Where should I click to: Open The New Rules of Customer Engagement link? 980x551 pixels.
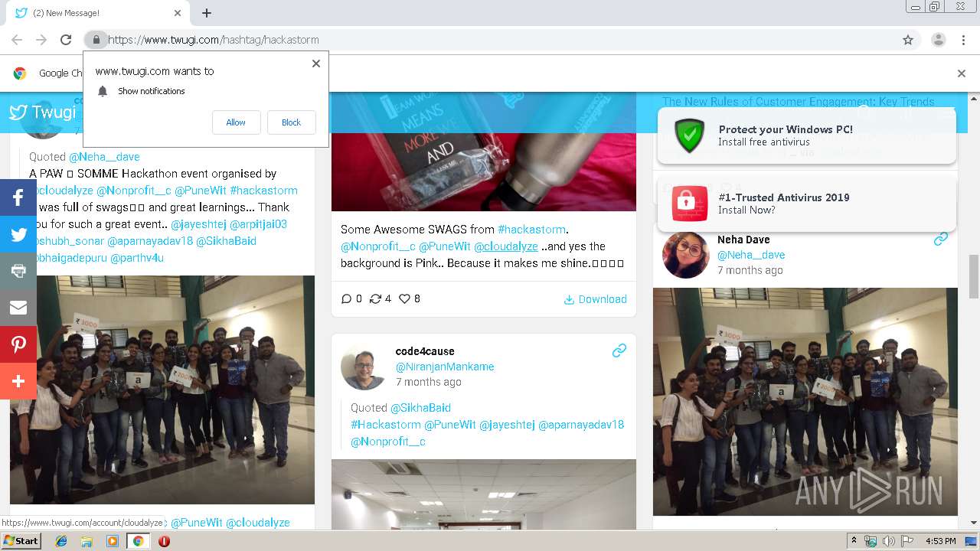pyautogui.click(x=798, y=101)
